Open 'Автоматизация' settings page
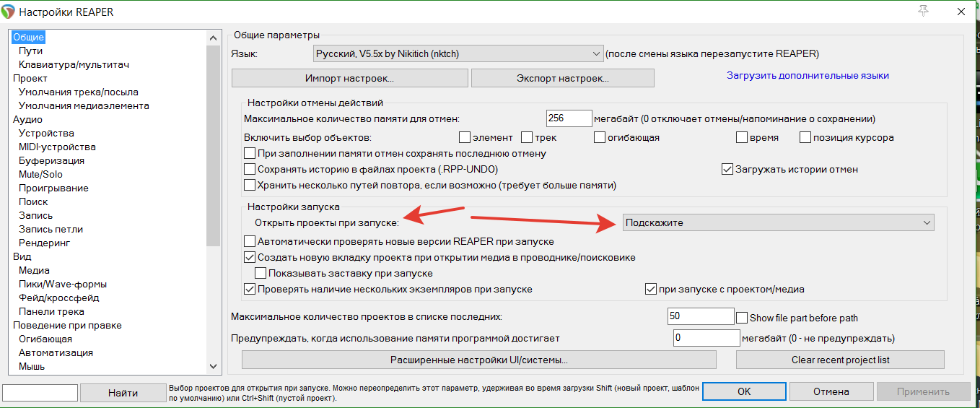Viewport: 980px width, 408px height. [x=56, y=352]
